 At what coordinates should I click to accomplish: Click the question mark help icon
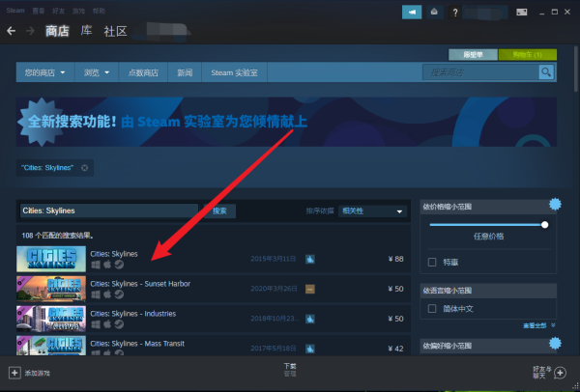coord(455,13)
